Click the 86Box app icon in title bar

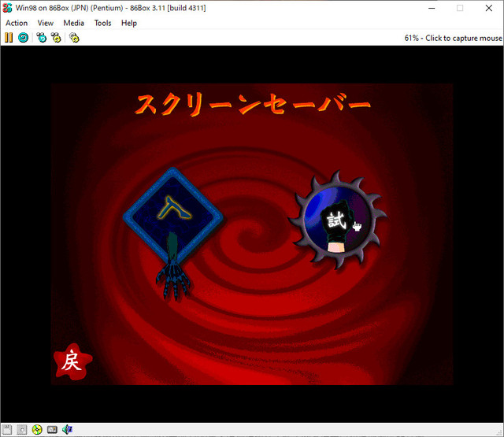point(7,8)
